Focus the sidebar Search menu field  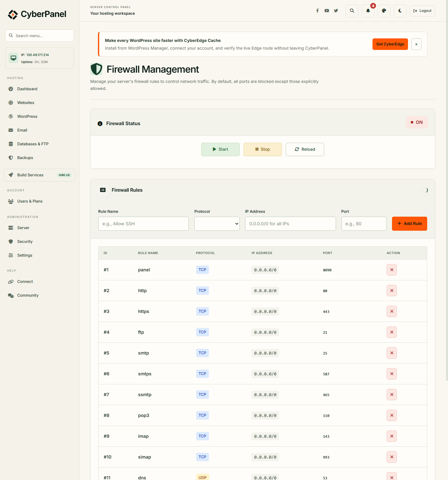click(x=39, y=36)
